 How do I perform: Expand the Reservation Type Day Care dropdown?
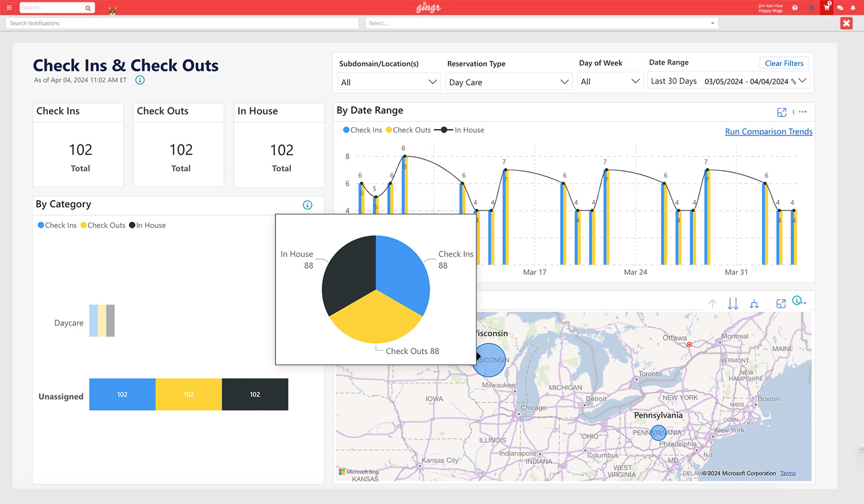point(509,82)
